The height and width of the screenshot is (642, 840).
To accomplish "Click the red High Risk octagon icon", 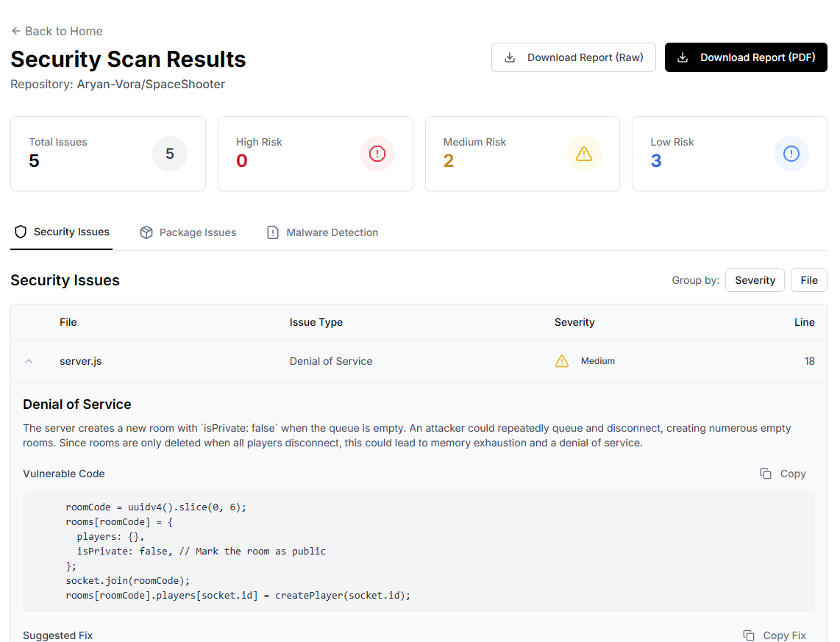I will [x=377, y=154].
